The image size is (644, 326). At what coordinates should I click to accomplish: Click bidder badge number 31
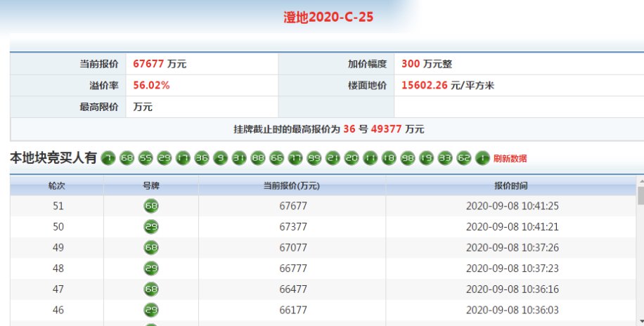tap(239, 158)
